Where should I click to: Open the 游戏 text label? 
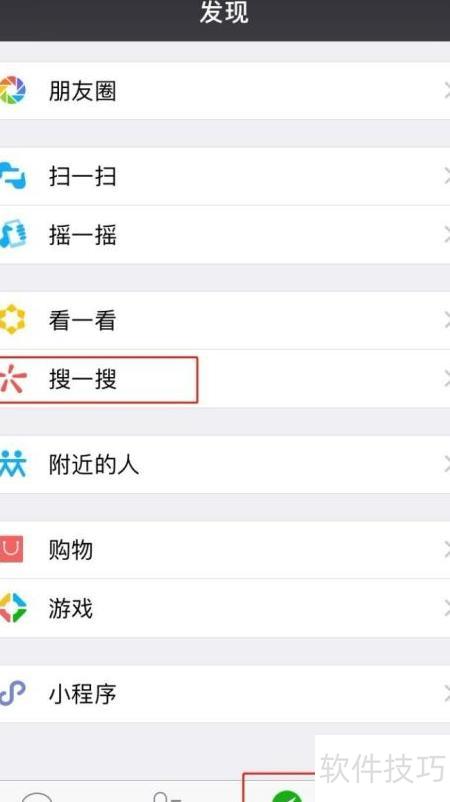point(71,609)
